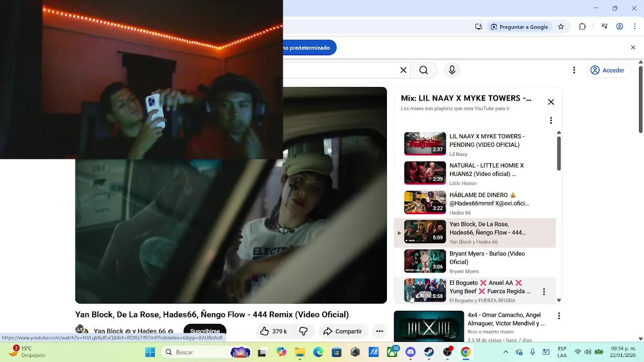Click the Compartir share button

click(343, 331)
